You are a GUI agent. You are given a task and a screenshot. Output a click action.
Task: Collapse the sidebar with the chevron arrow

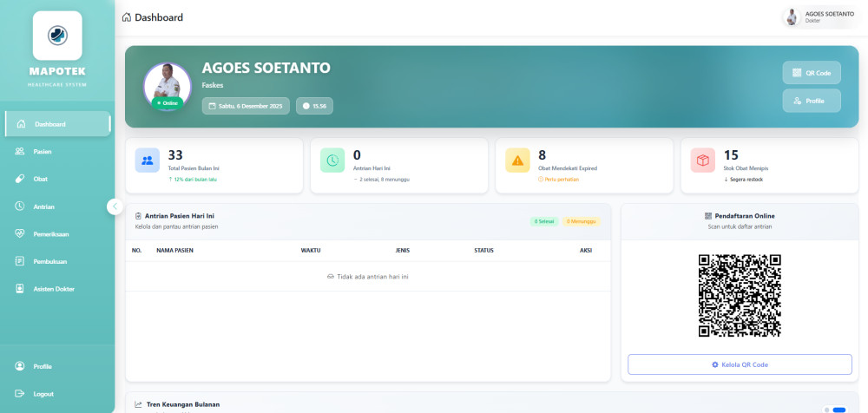[x=115, y=206]
